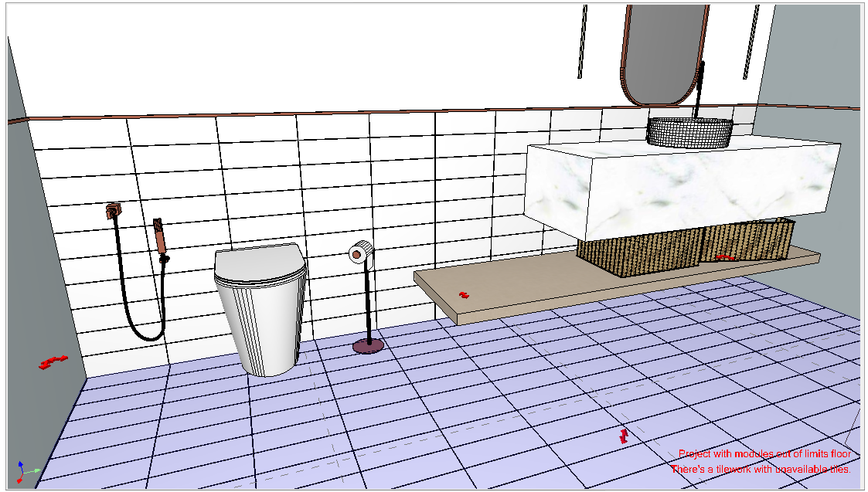The image size is (868, 492).
Task: Click the red marker on left wall
Action: [x=53, y=362]
